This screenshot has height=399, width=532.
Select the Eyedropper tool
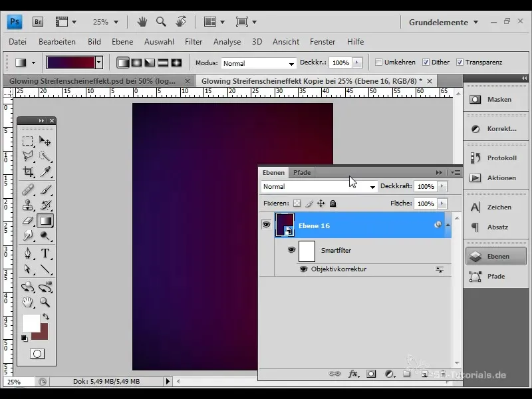click(45, 172)
